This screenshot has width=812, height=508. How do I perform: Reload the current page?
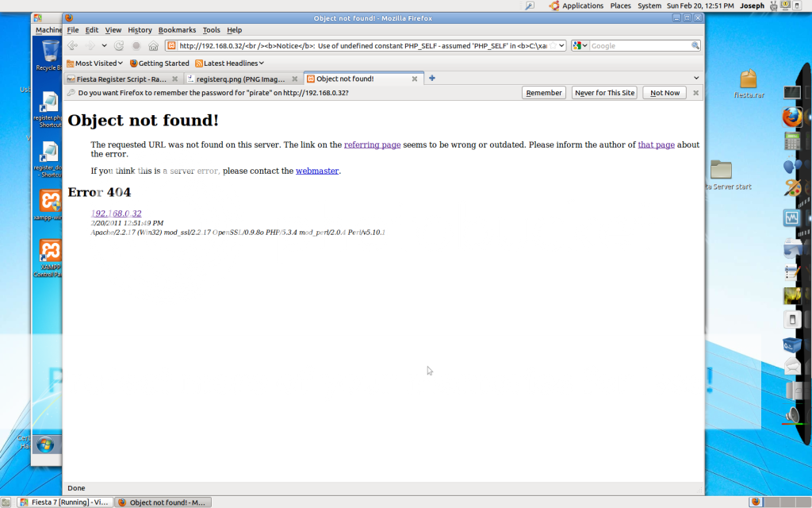[x=119, y=46]
